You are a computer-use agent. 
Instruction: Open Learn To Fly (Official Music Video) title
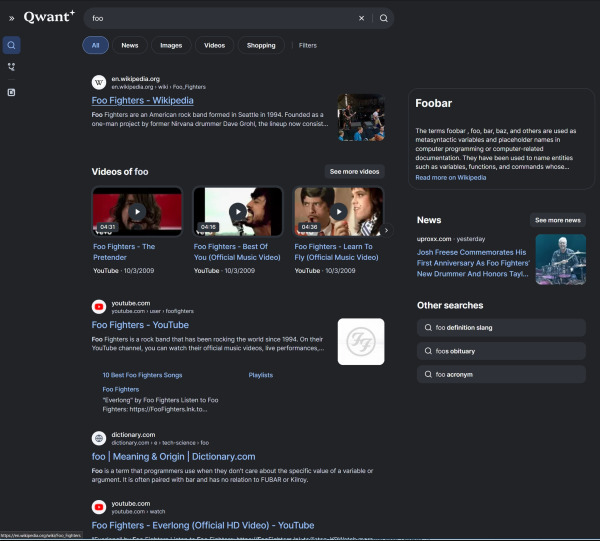(336, 252)
